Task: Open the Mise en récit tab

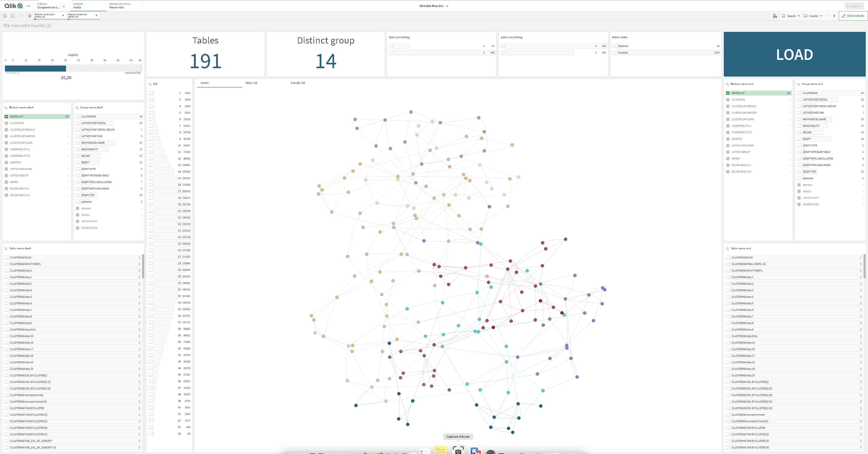Action: (124, 6)
